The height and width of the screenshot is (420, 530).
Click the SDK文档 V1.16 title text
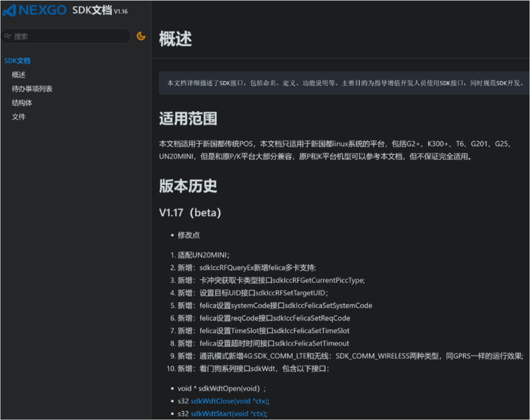pyautogui.click(x=100, y=10)
